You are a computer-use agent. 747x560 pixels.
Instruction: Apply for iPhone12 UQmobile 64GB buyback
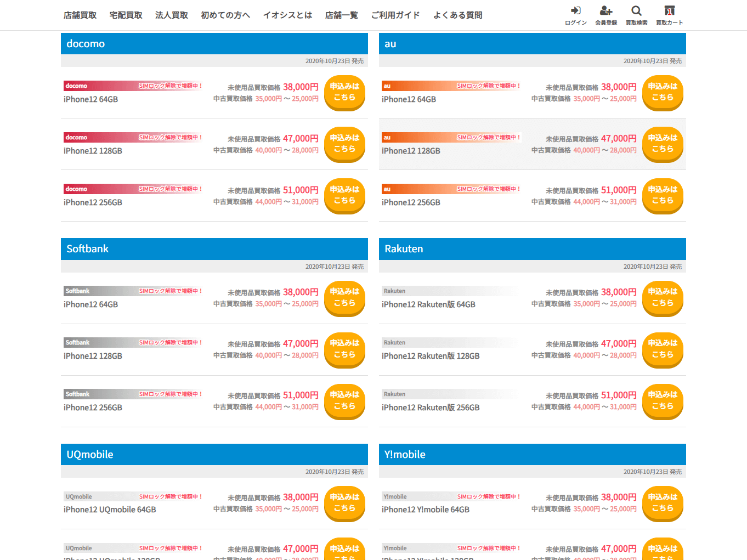[344, 502]
